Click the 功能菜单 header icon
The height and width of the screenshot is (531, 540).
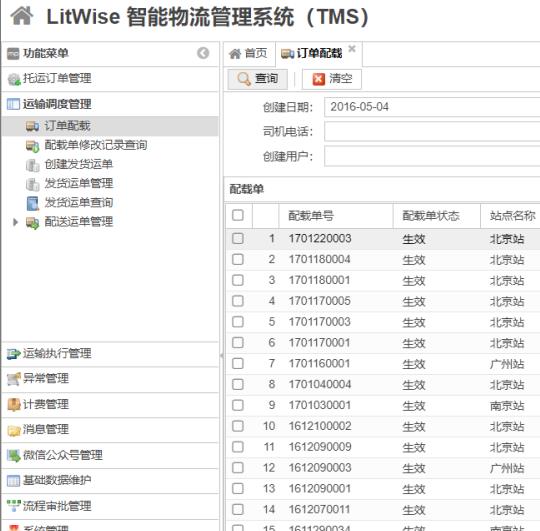pyautogui.click(x=13, y=53)
